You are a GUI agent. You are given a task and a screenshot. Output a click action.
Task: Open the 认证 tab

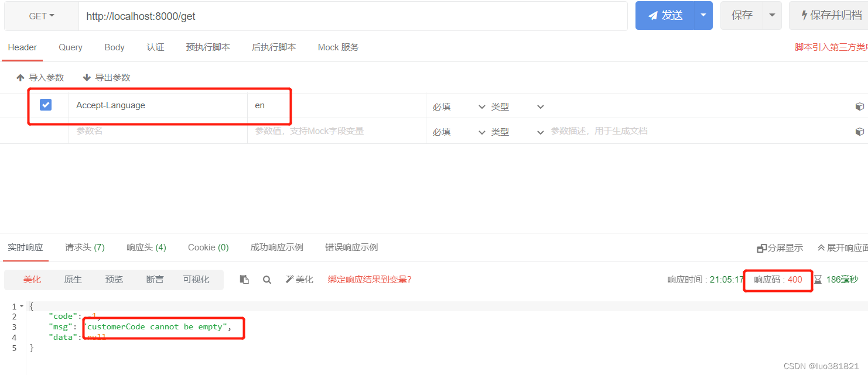click(x=155, y=47)
